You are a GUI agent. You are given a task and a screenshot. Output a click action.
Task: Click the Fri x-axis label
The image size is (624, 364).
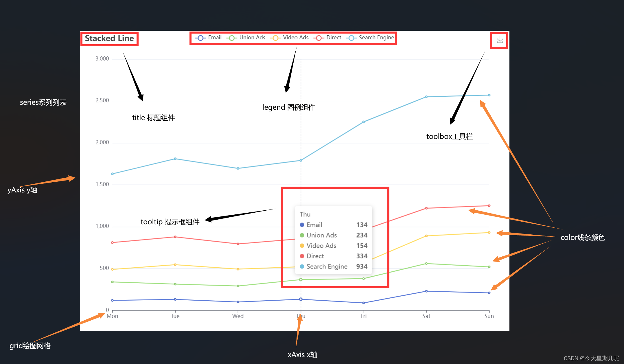(x=363, y=316)
